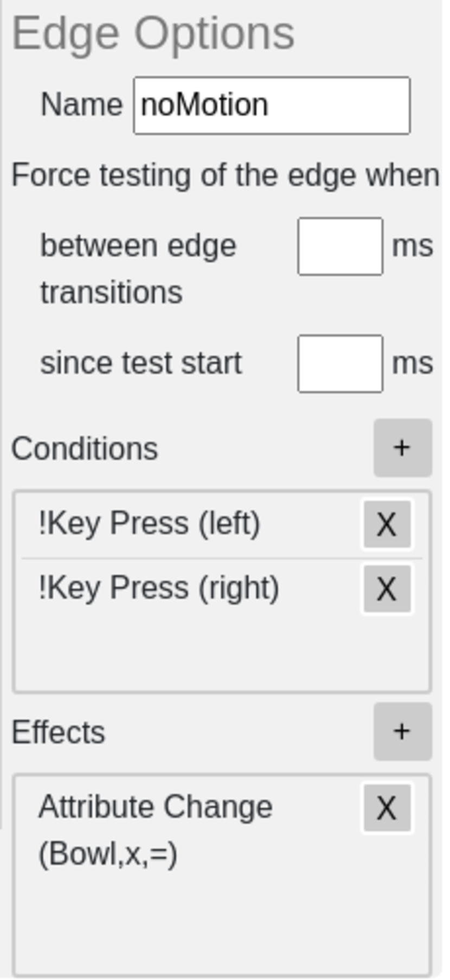The width and height of the screenshot is (450, 980).
Task: Select the !Key Press (left) condition entry
Action: pyautogui.click(x=149, y=524)
